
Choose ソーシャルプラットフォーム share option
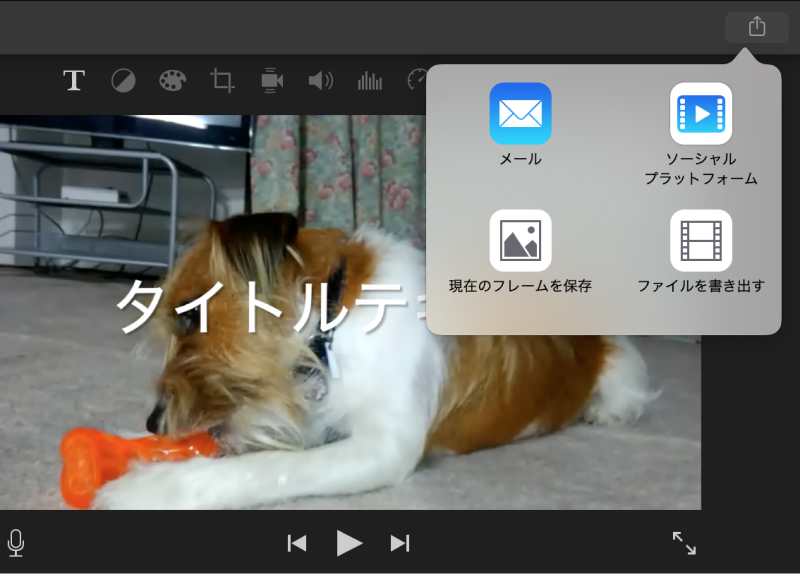[x=701, y=134]
